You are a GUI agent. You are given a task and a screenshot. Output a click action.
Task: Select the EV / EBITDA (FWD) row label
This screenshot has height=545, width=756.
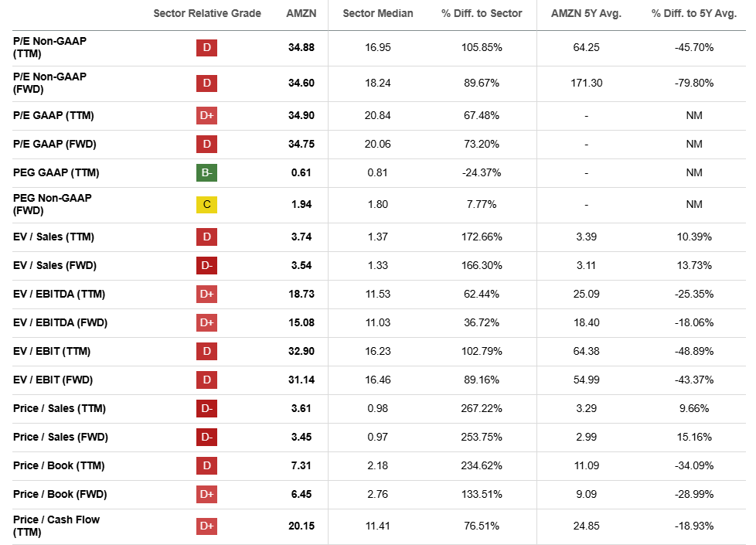60,322
